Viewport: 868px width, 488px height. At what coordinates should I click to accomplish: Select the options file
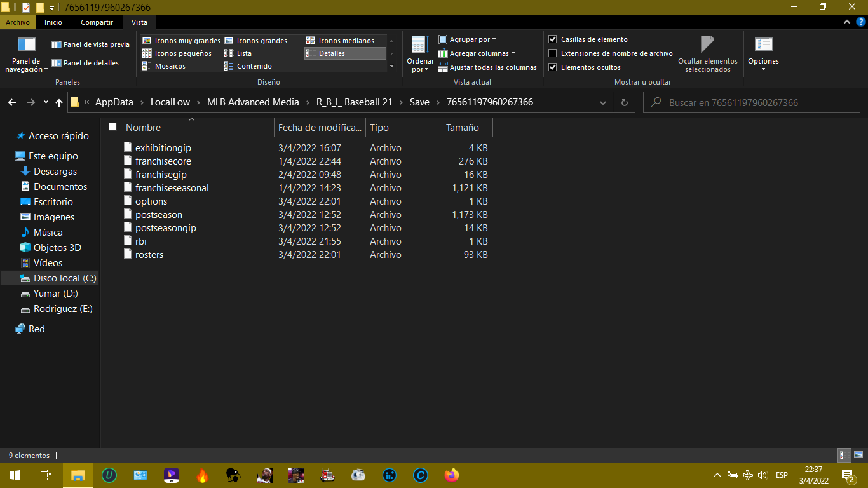coord(151,201)
